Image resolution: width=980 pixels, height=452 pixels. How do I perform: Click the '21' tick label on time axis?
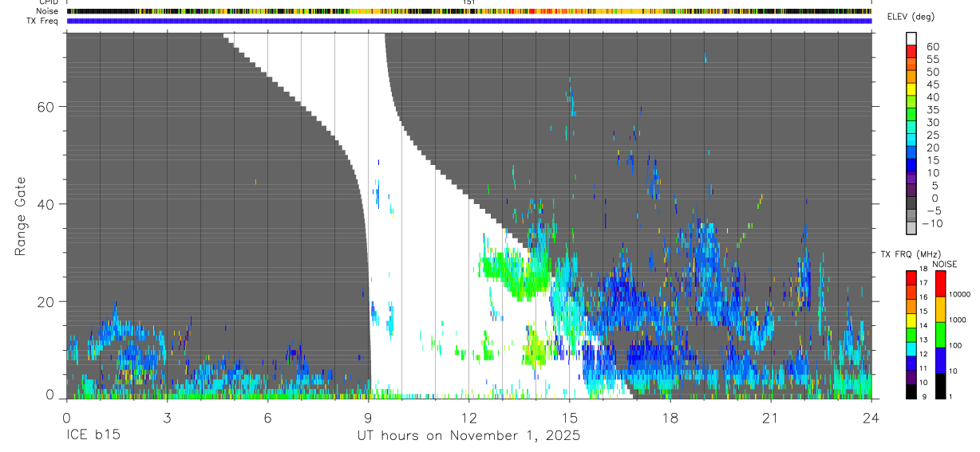coord(771,418)
